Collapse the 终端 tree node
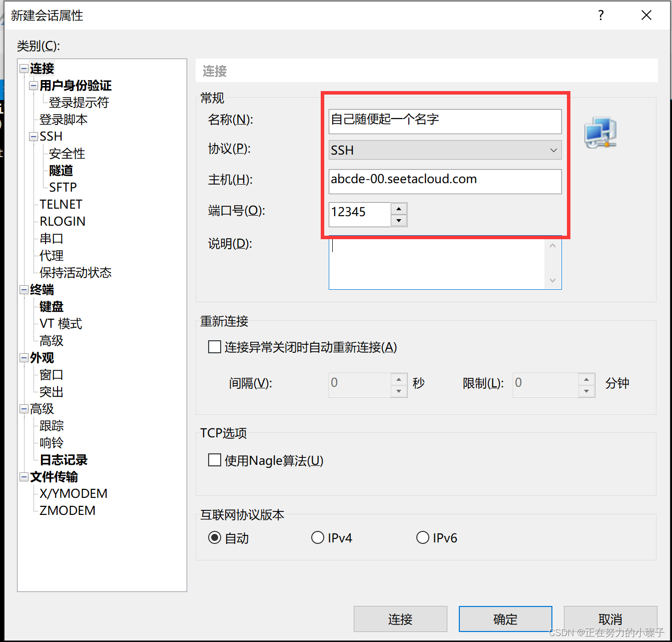The height and width of the screenshot is (642, 672). click(x=24, y=290)
